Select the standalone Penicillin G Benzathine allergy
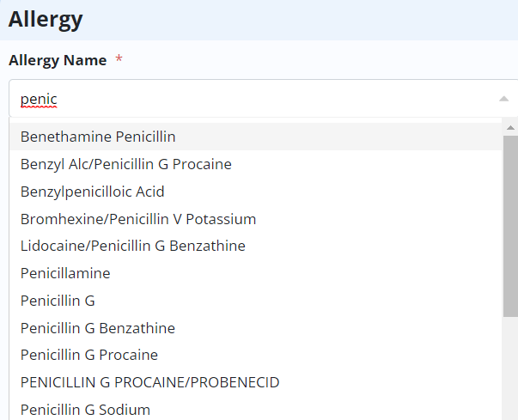The height and width of the screenshot is (420, 518). point(97,328)
